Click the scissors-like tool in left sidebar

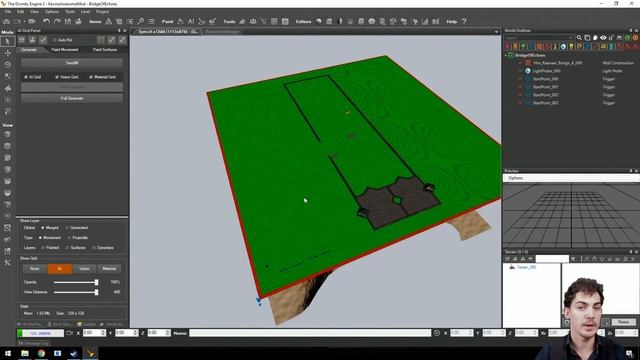(7, 262)
